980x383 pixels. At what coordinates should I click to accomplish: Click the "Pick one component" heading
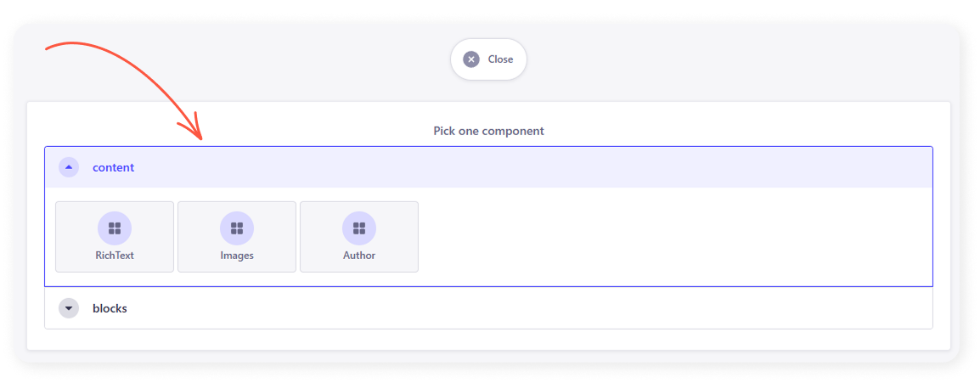tap(488, 132)
